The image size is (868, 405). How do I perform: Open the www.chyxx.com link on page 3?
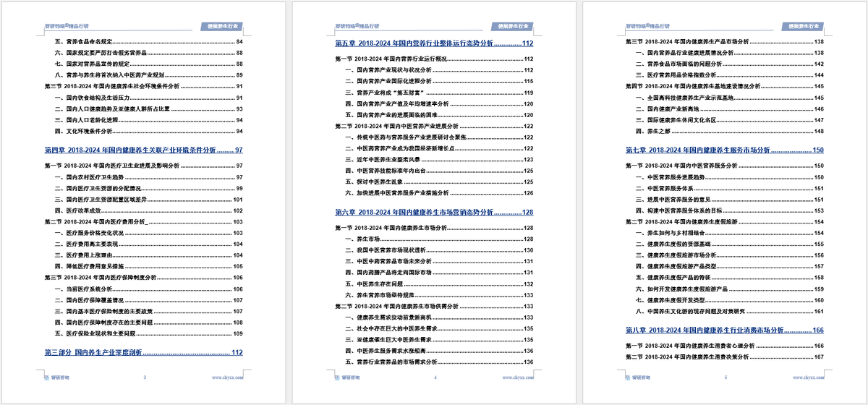(x=227, y=378)
